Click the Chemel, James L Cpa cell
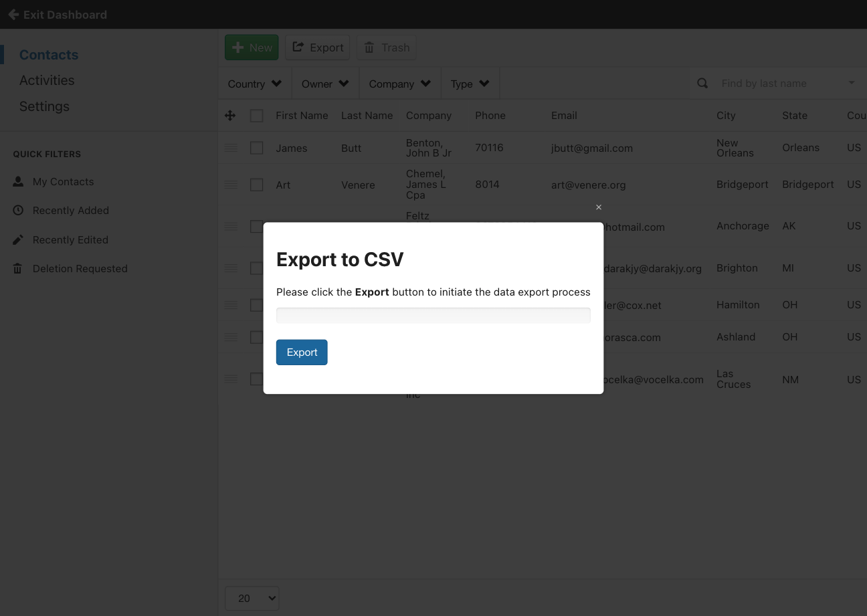Viewport: 867px width, 616px height. pyautogui.click(x=426, y=185)
